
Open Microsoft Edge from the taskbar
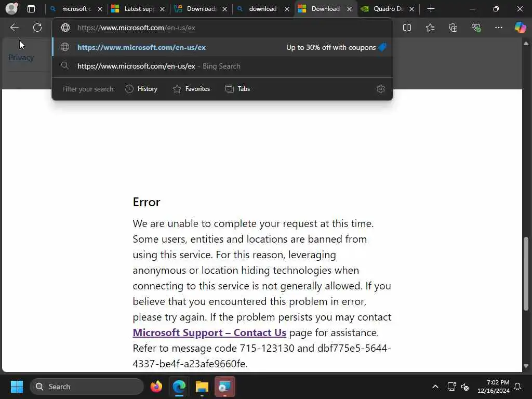(x=179, y=387)
